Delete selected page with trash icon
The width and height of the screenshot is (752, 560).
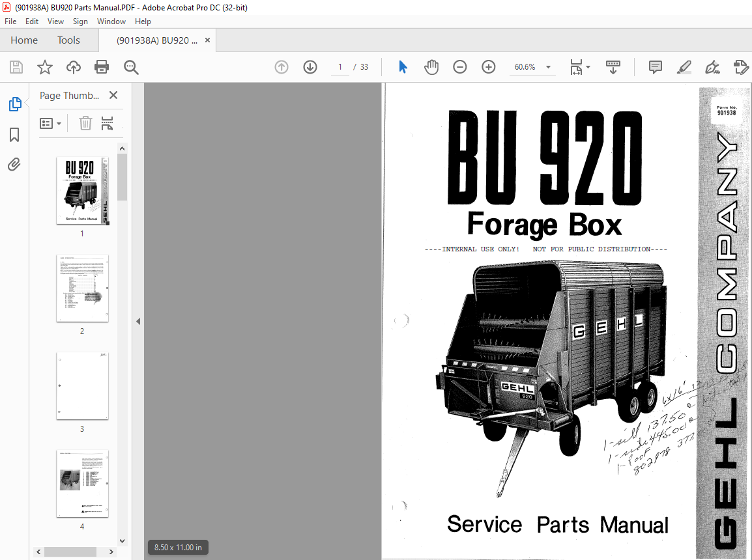click(85, 124)
